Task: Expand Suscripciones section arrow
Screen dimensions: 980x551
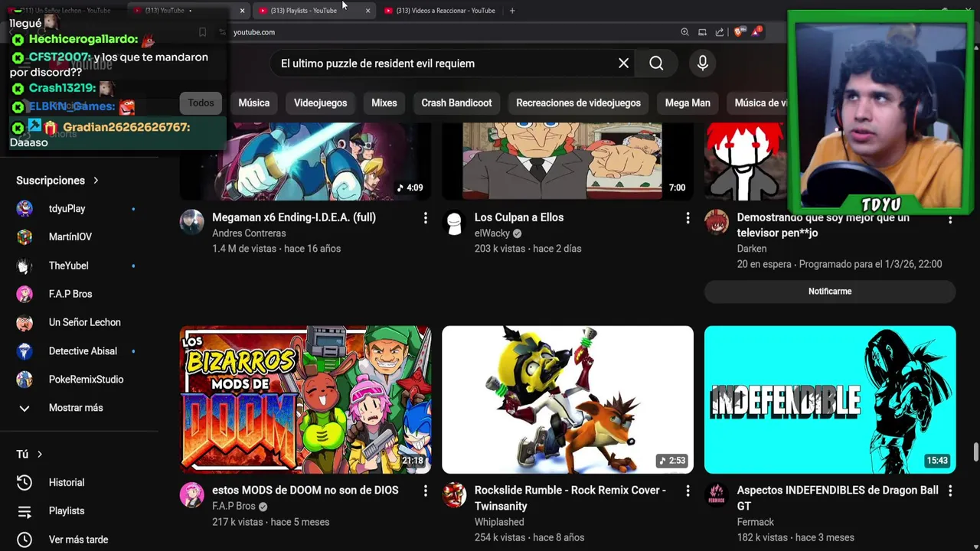Action: click(96, 181)
